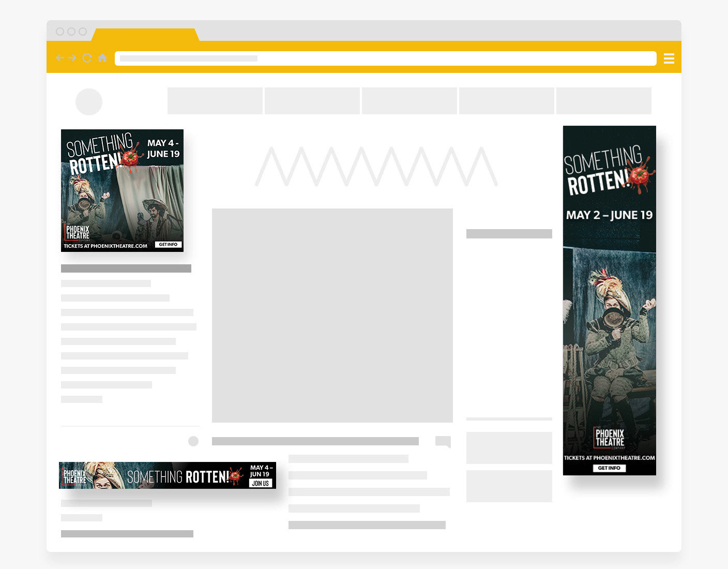
Task: Click JOIN US button in banner ad
Action: [x=261, y=483]
